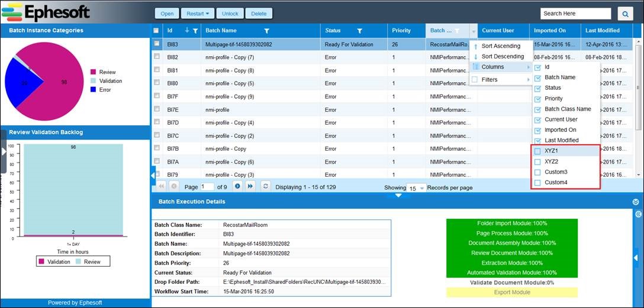644x308 pixels.
Task: Go to the next page of batches
Action: coord(237,186)
